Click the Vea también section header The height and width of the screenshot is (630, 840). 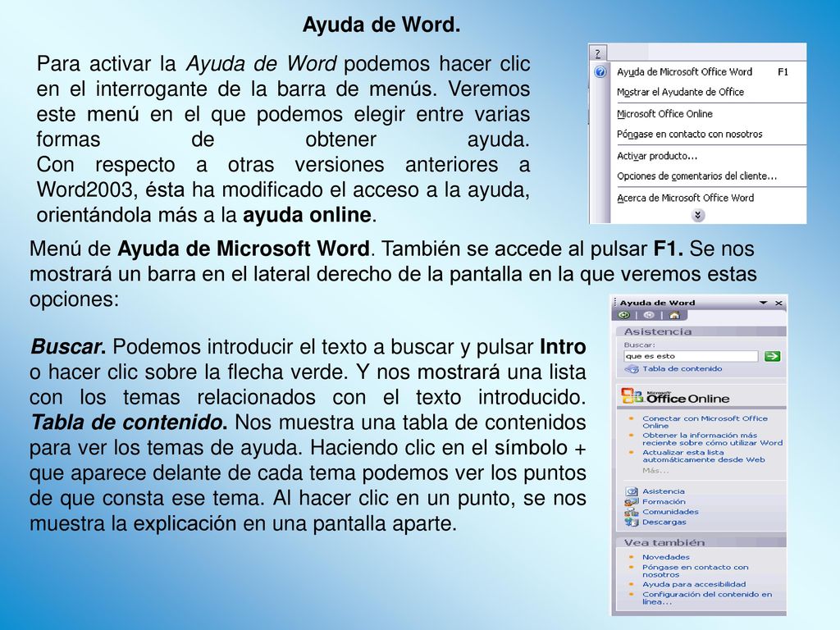[701, 543]
